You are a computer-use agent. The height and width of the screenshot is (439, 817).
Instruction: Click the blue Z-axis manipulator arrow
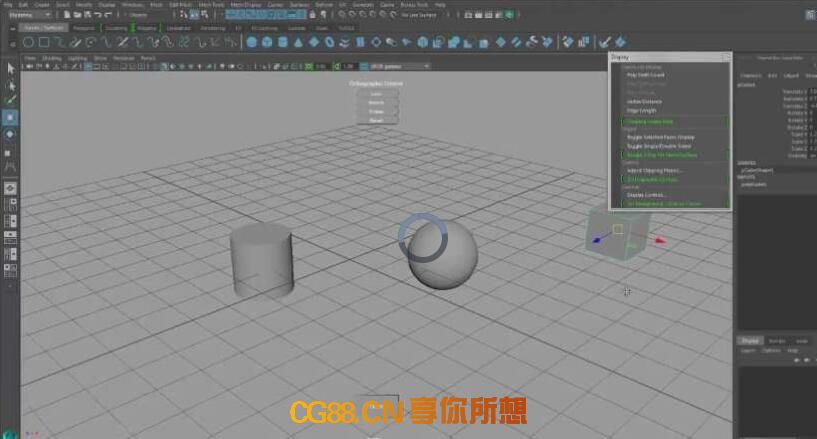[598, 240]
